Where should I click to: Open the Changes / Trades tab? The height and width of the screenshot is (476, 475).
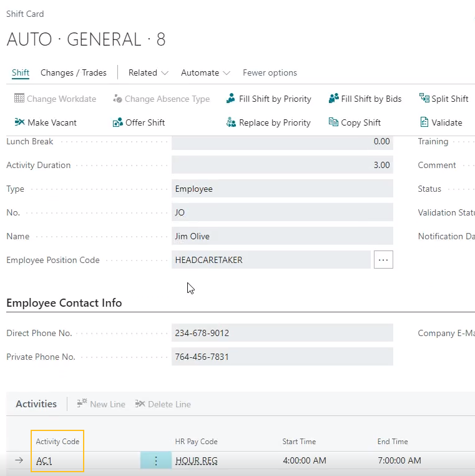74,72
